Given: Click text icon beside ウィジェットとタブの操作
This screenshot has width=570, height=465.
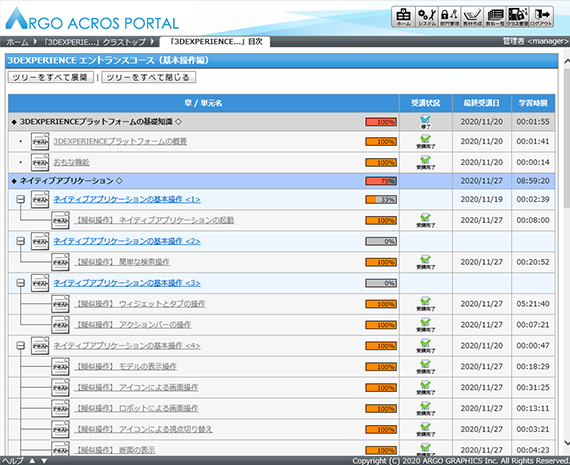Looking at the screenshot, I should pos(60,304).
